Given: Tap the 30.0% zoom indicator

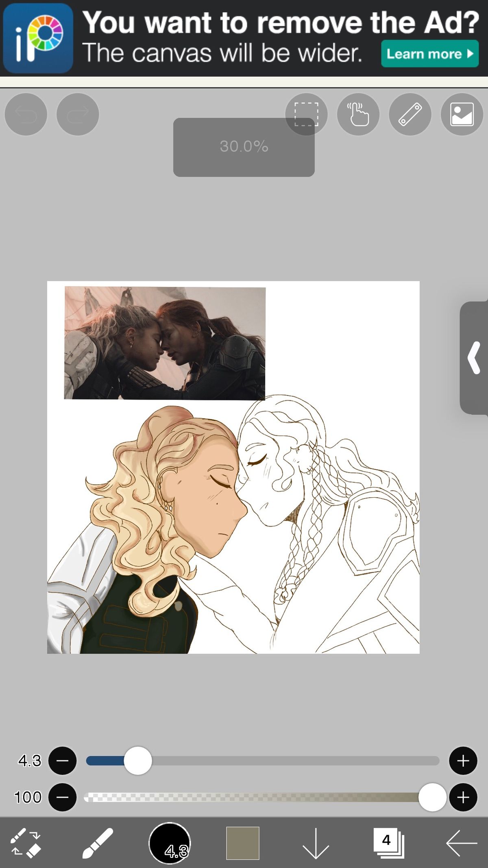Looking at the screenshot, I should click(244, 147).
